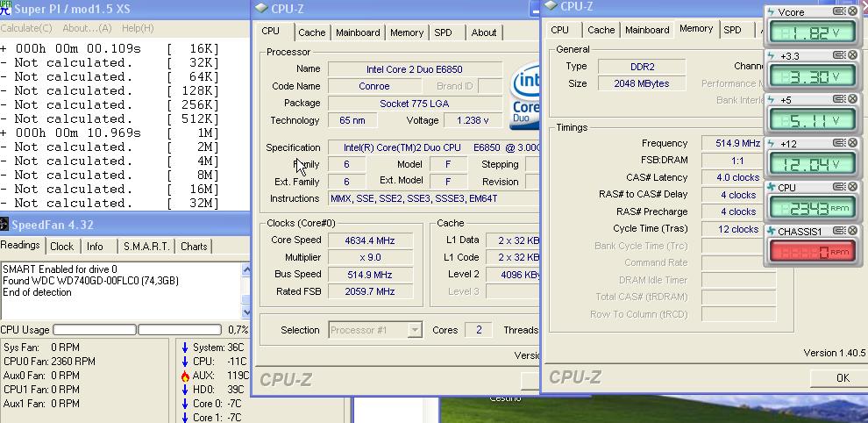
Task: Click down arrow icon beside HD0 temperature
Action: [185, 390]
